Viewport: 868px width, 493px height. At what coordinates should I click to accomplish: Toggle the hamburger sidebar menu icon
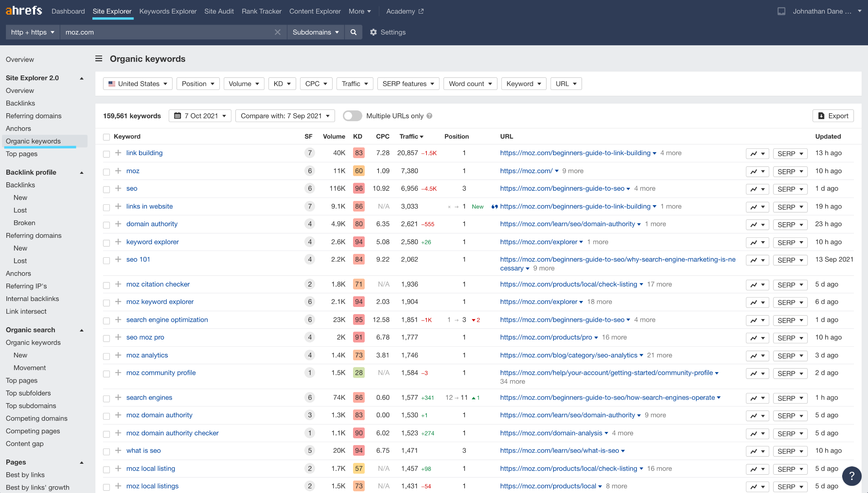(99, 58)
